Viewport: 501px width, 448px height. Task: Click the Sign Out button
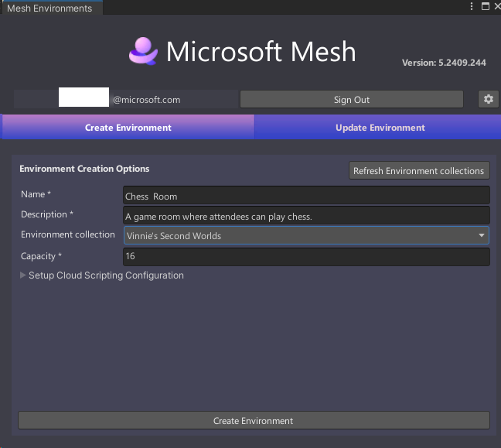352,100
